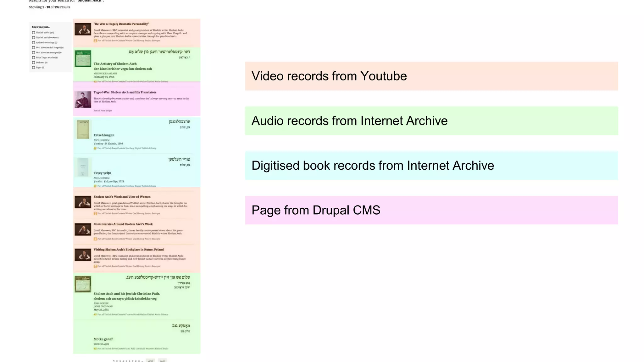Open thumbnail for Controversies Around Sholem Asch's Work
644x362 pixels.
coord(83,229)
